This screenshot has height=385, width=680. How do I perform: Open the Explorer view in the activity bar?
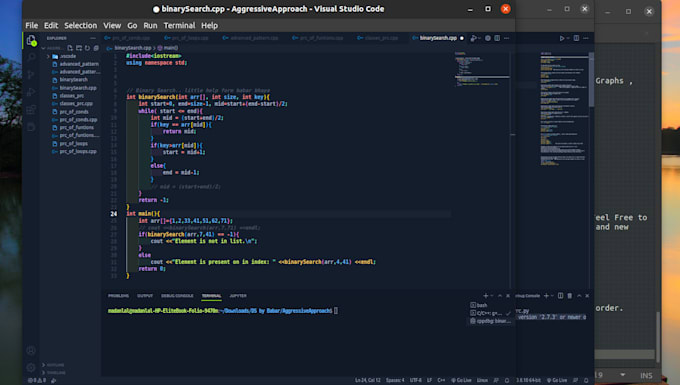[x=31, y=41]
